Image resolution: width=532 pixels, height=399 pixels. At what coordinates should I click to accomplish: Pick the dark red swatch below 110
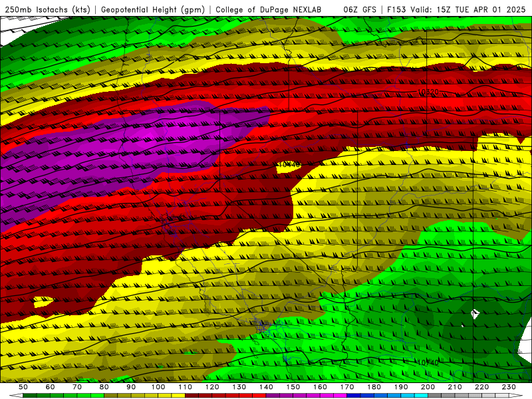(192, 396)
